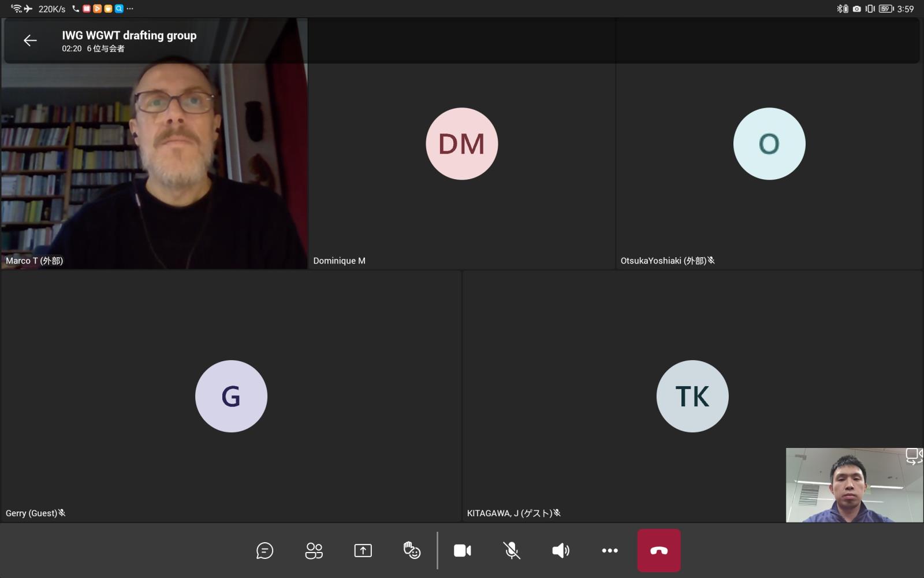
Task: Go back with the arrow icon
Action: pos(30,40)
